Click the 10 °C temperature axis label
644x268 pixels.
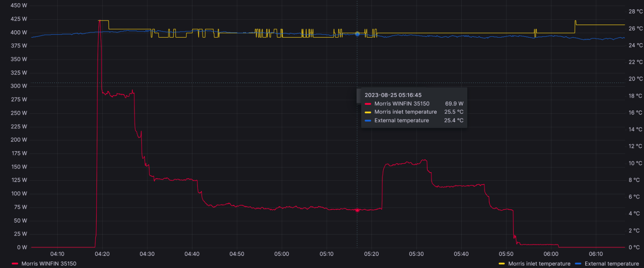[636, 163]
